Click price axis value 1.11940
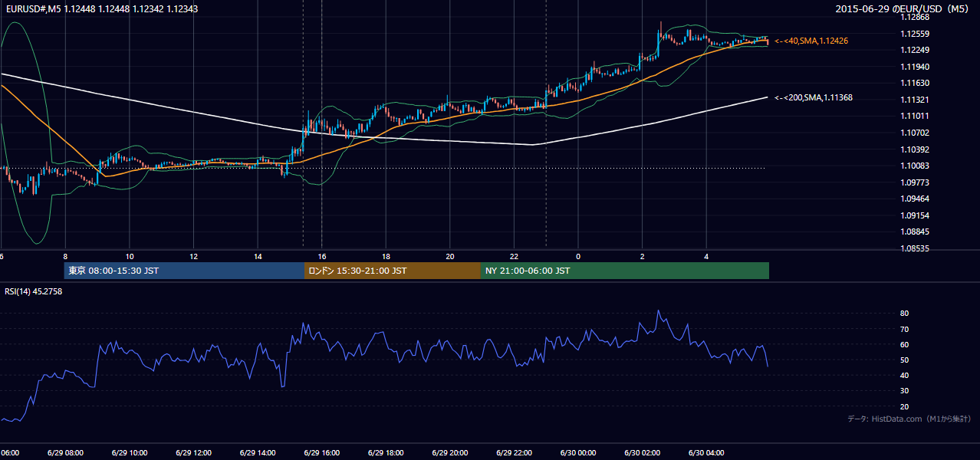 pos(915,67)
